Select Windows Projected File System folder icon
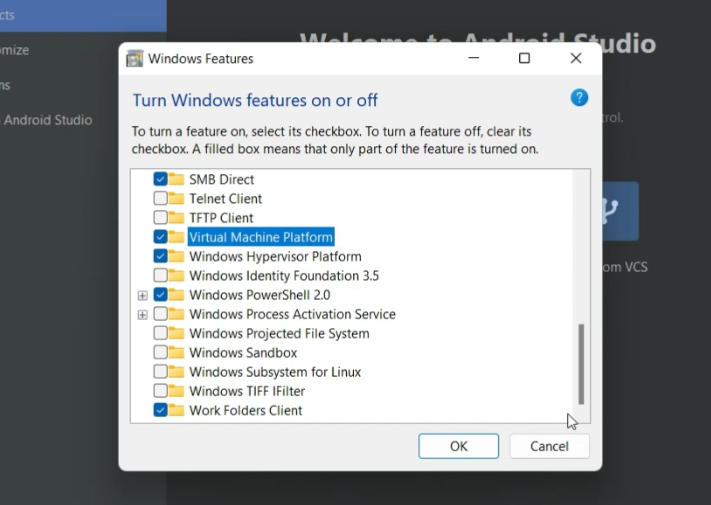 tap(176, 334)
